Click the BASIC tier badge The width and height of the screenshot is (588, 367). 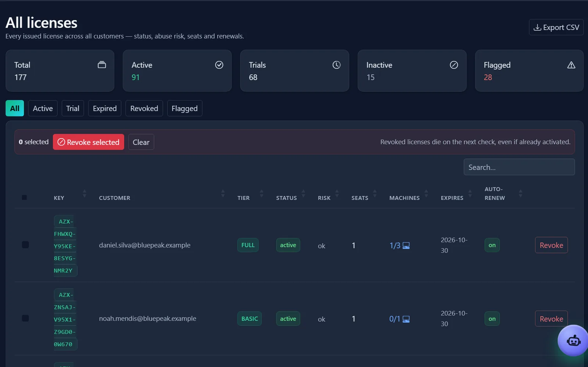coord(250,319)
